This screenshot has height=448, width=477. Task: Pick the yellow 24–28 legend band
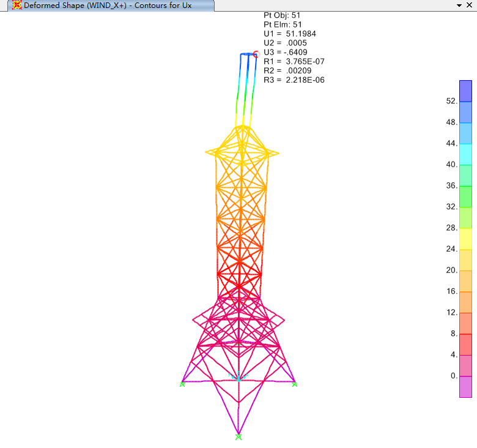[x=465, y=239]
